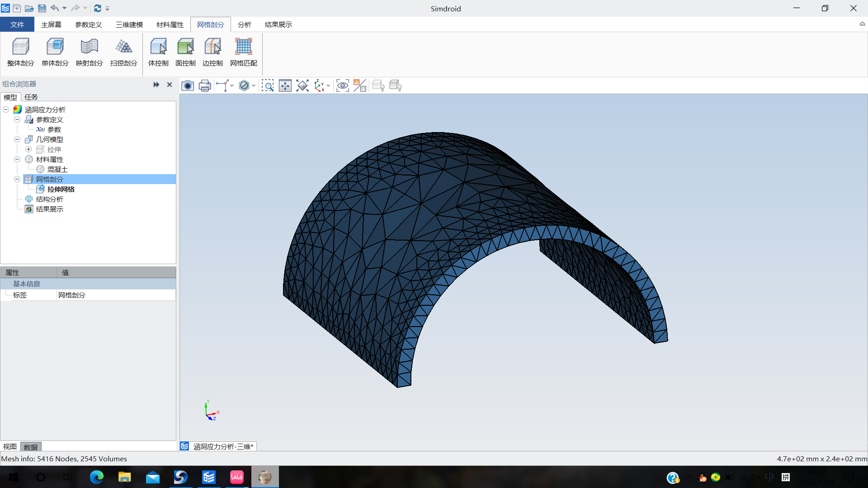Switch to the 结果展示 ribbon tab
This screenshot has height=488, width=868.
pyautogui.click(x=278, y=24)
